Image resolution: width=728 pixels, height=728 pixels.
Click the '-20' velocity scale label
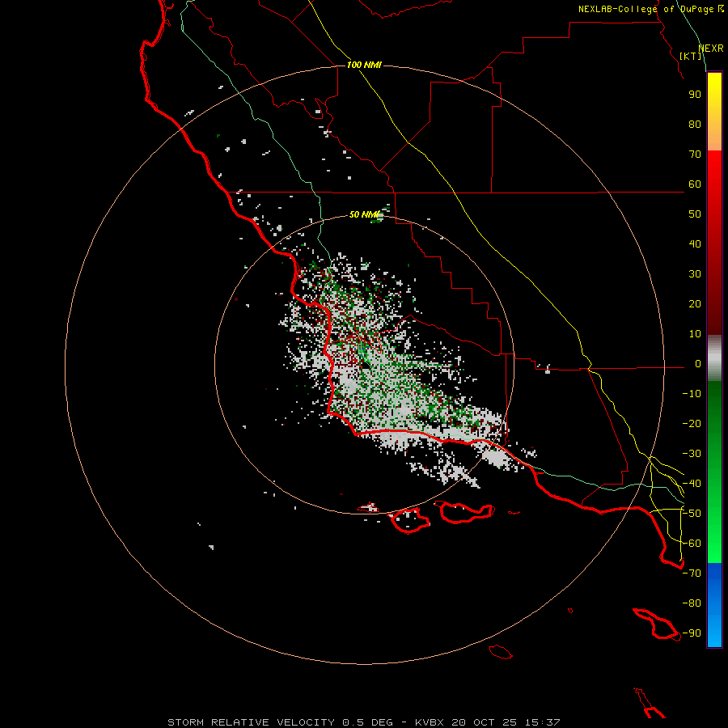tap(692, 424)
